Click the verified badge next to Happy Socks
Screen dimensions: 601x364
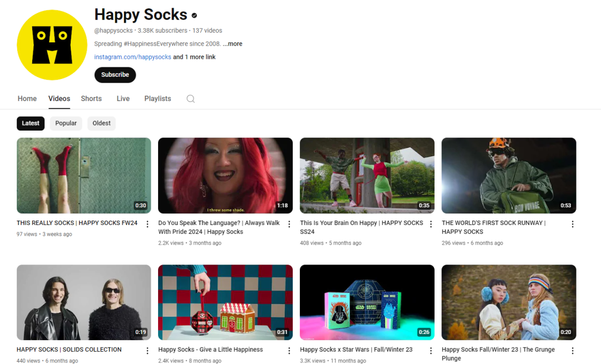coord(194,16)
